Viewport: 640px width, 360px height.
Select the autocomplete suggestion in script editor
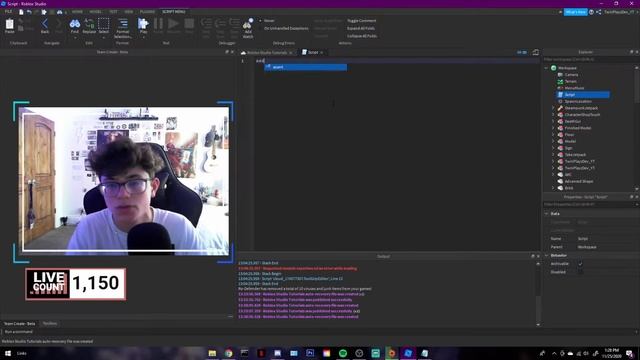(305, 67)
